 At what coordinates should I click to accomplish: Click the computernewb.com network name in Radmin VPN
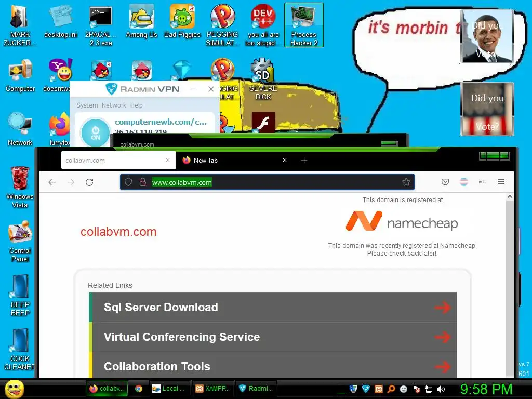point(161,122)
